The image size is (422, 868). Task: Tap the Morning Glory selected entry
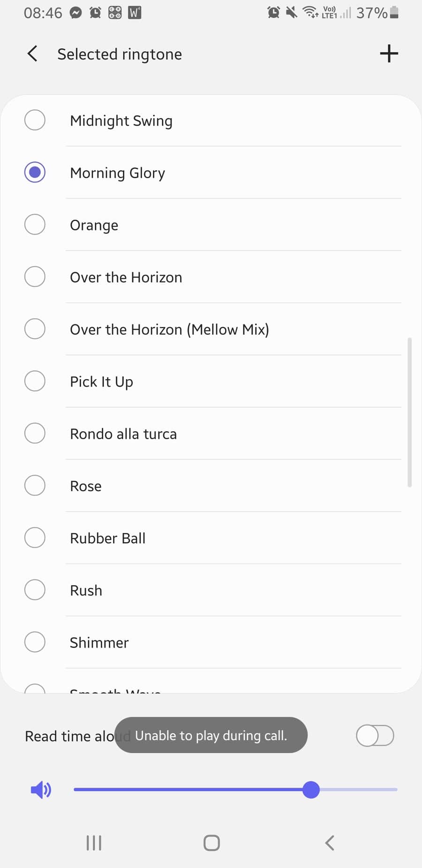coord(211,172)
